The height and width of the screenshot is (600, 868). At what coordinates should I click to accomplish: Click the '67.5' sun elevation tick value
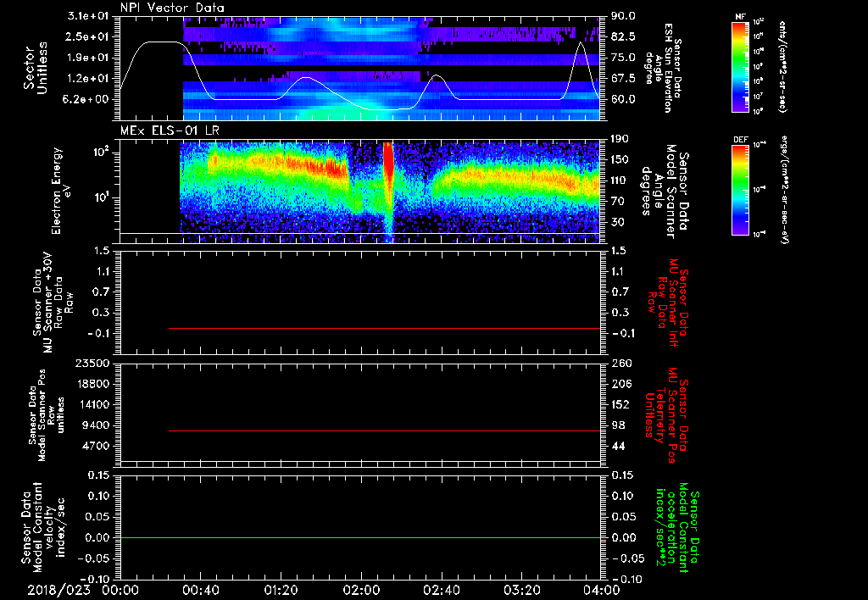click(623, 79)
